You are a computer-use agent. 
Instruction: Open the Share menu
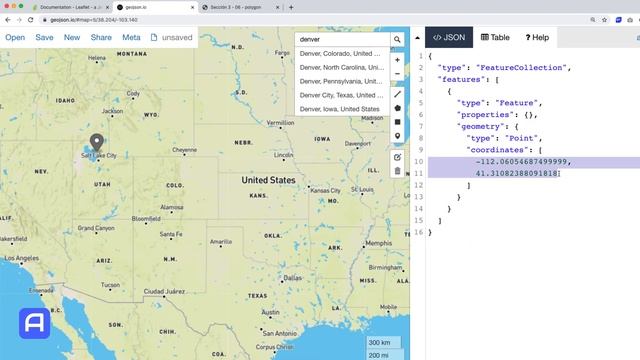click(101, 38)
